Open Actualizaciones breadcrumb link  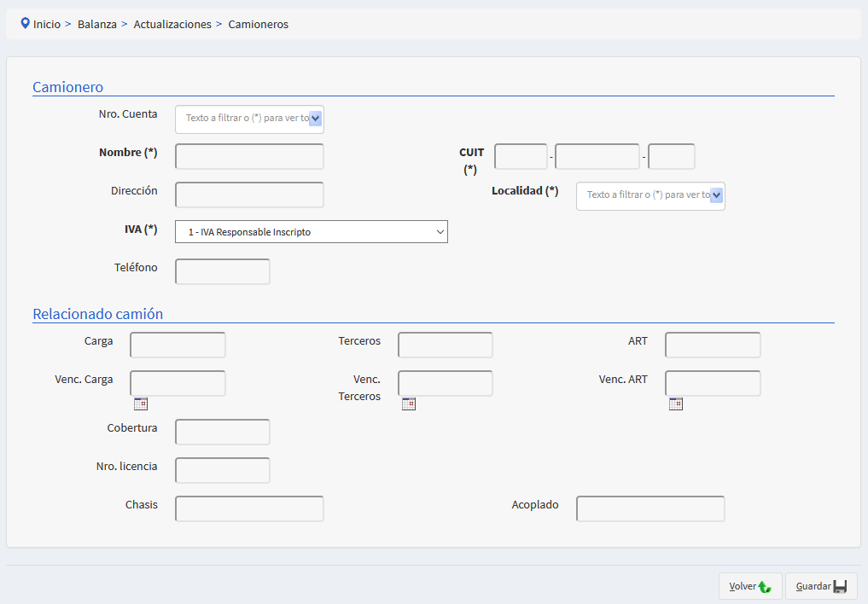(x=172, y=25)
